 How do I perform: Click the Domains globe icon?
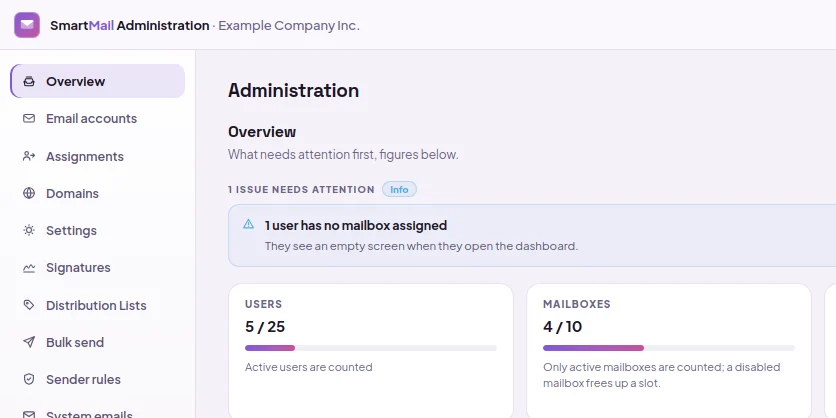(x=29, y=193)
